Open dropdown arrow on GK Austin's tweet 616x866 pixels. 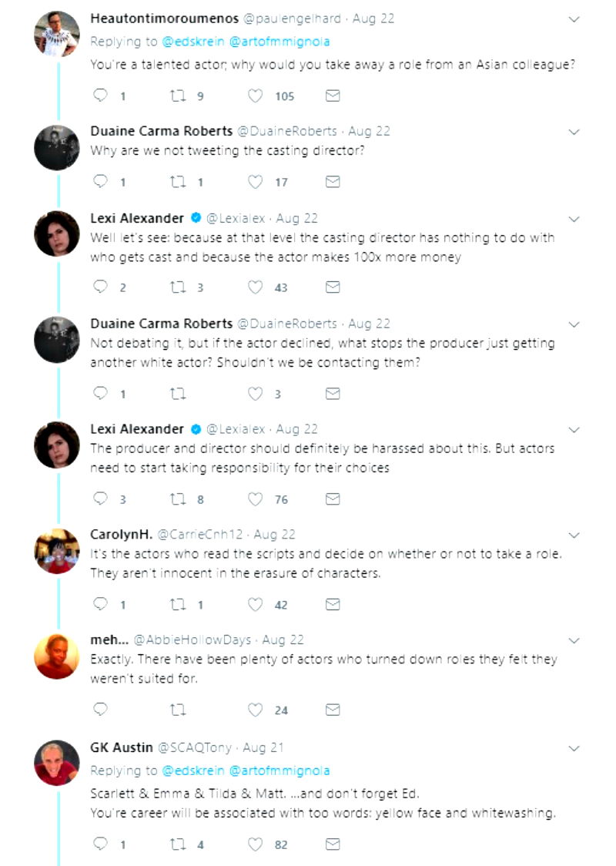574,748
